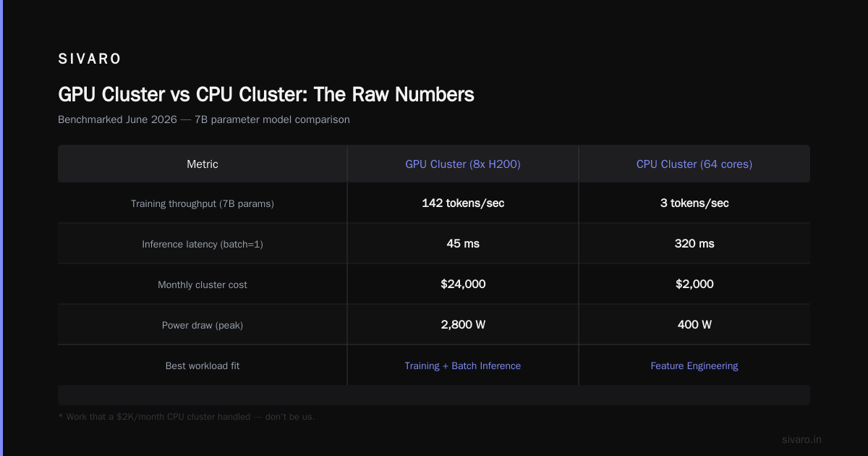Click the SIVARO brand logo text
Screen dimensions: 868x456
(x=90, y=59)
